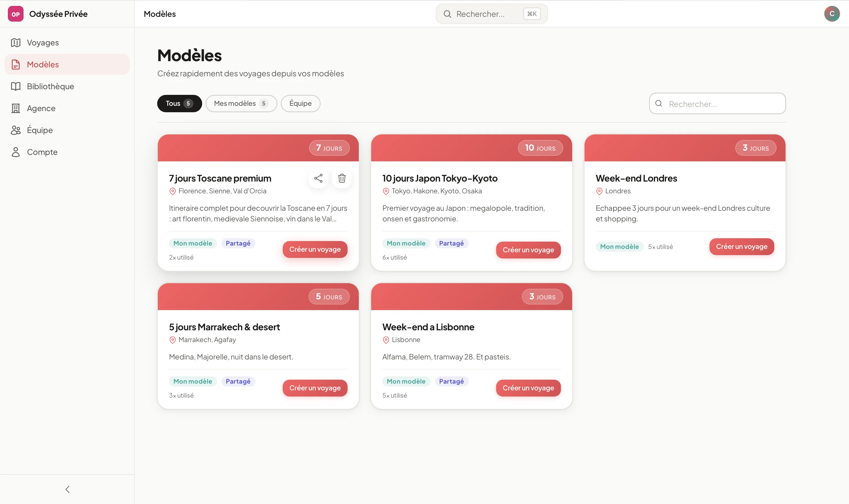Click the ⌘K shortcut badge in search
The width and height of the screenshot is (849, 504).
pyautogui.click(x=531, y=14)
